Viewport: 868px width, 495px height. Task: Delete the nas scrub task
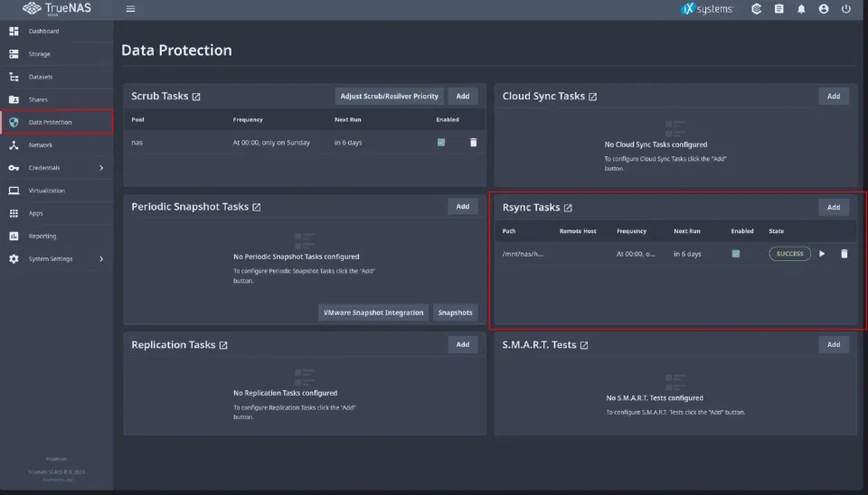tap(473, 143)
